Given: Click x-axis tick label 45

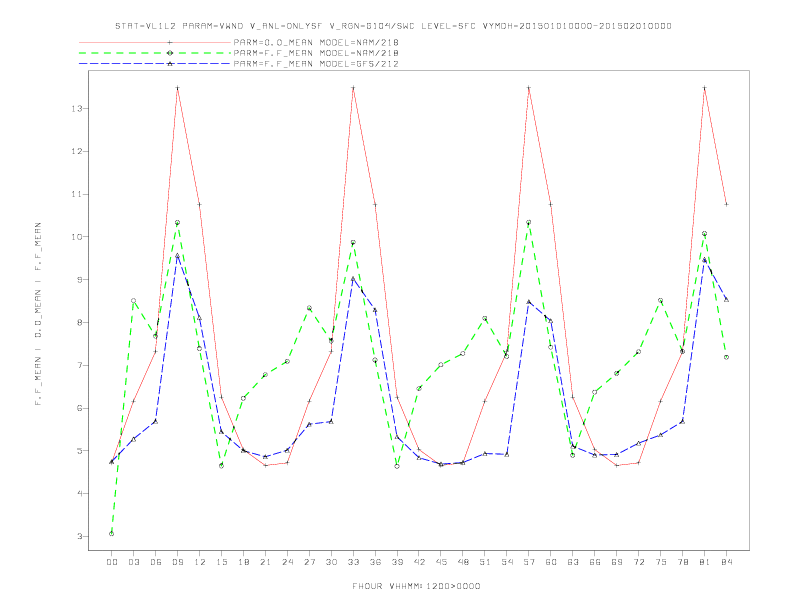Looking at the screenshot, I should coord(441,562).
